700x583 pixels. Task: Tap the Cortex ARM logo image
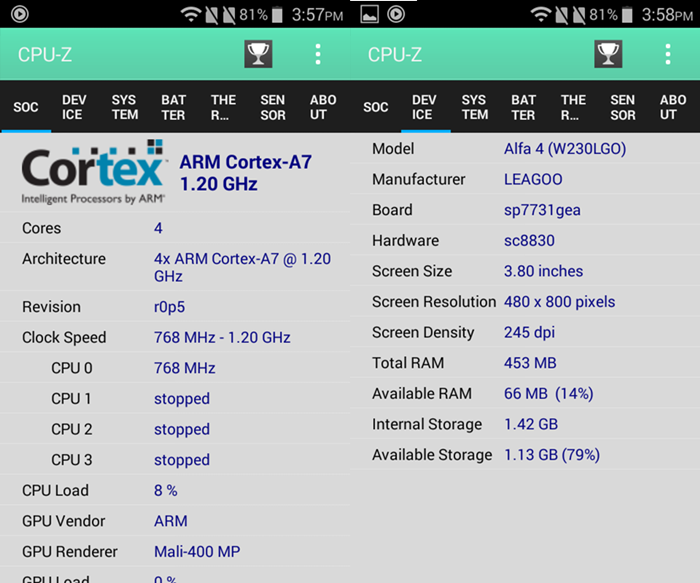tap(94, 172)
